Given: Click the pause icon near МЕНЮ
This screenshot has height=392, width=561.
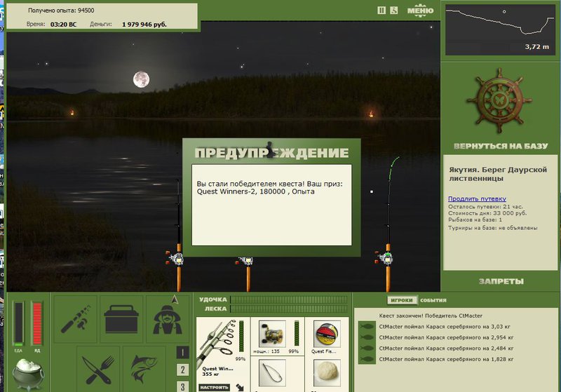Looking at the screenshot, I should 381,11.
